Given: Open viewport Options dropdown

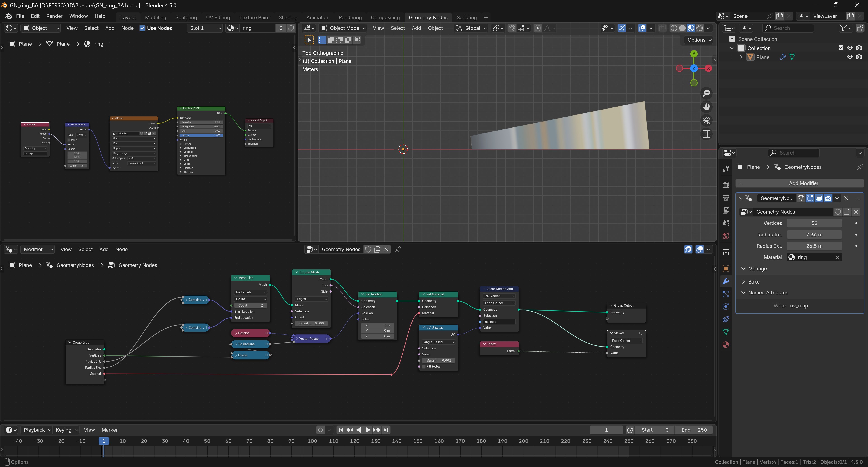Looking at the screenshot, I should (x=699, y=40).
